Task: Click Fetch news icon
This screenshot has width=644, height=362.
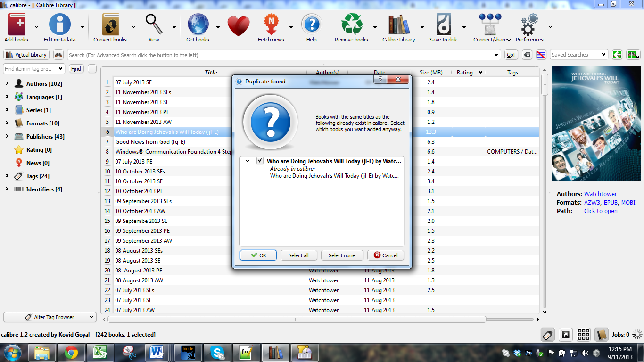Action: click(x=271, y=25)
